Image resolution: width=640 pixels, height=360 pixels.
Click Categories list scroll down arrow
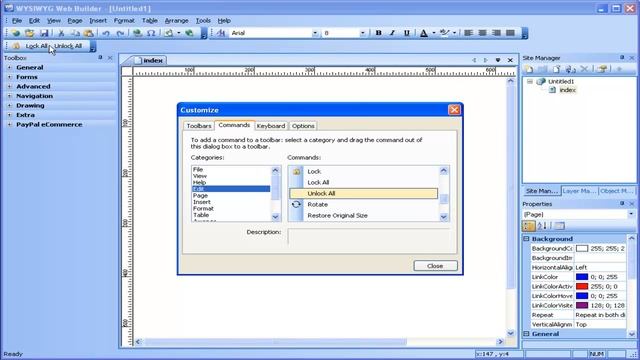(276, 217)
